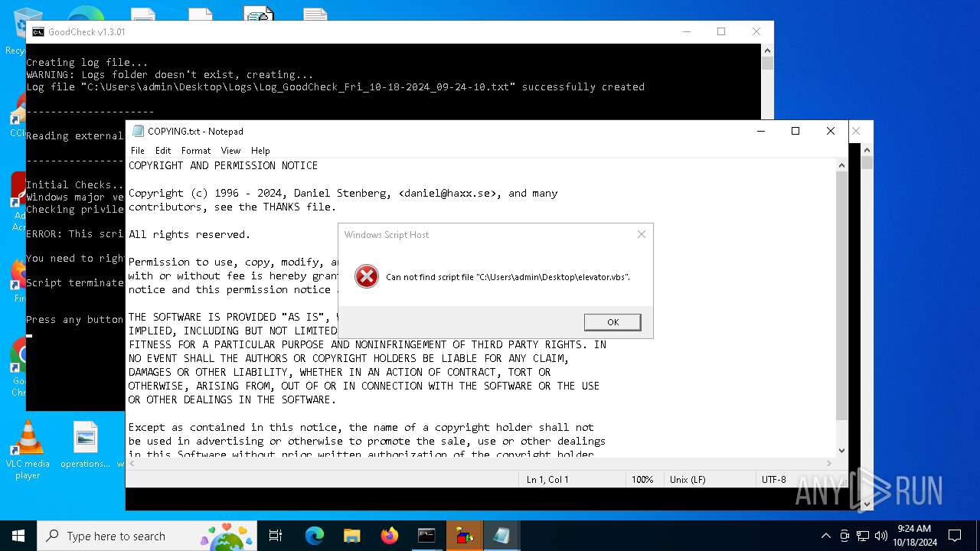Click 'COPYRIGHT AND PERMISSION NOTICE' heading text
The image size is (980, 551).
pyautogui.click(x=223, y=165)
